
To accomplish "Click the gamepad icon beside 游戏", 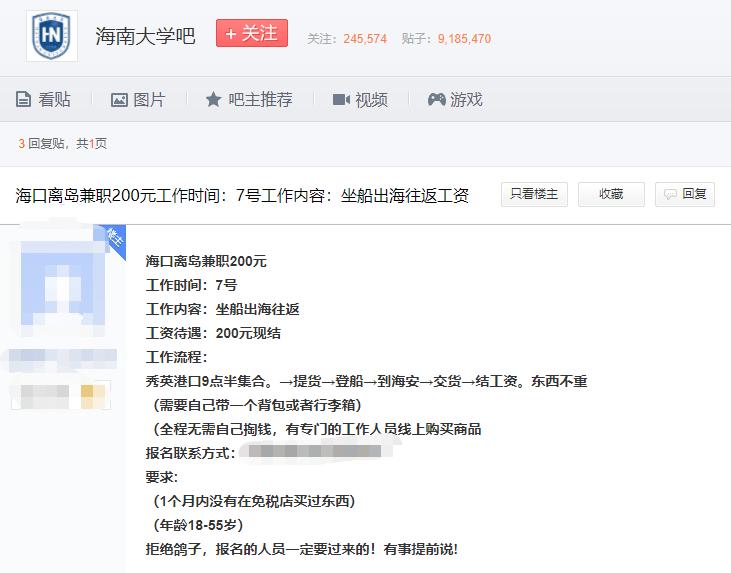I will (x=436, y=99).
